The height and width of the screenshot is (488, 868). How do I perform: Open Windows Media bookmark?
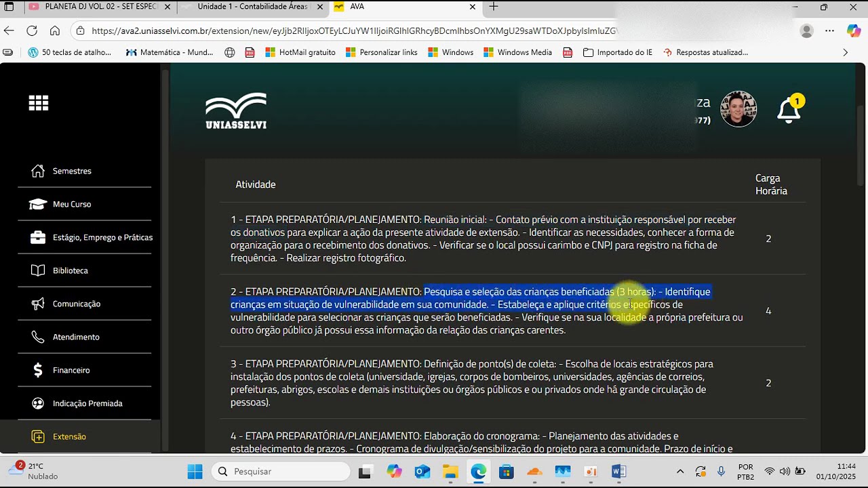(x=517, y=52)
